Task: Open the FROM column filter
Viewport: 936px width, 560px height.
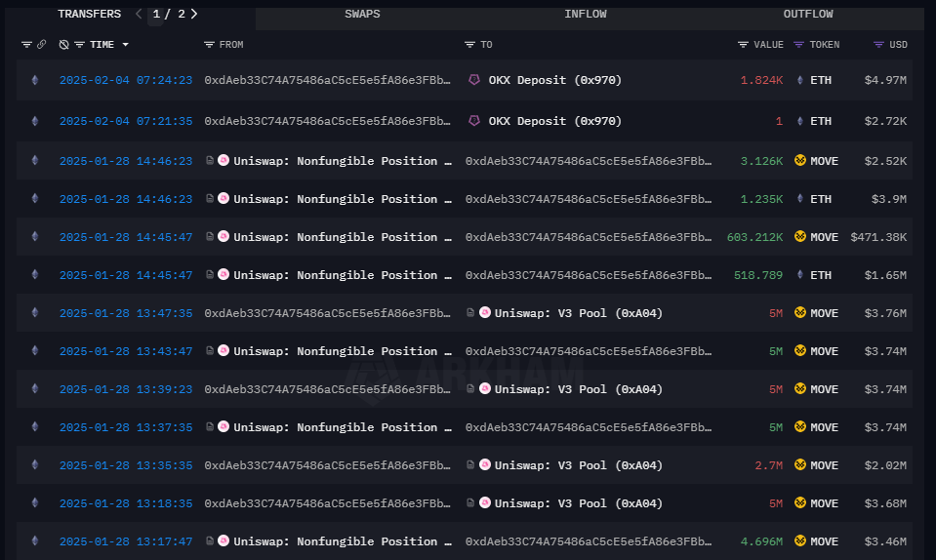Action: tap(209, 45)
